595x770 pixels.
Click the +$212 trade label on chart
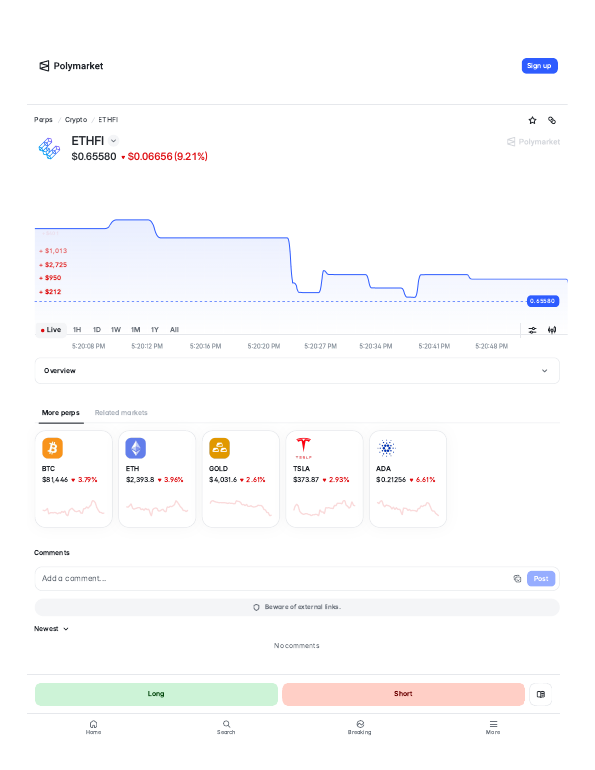click(x=50, y=292)
